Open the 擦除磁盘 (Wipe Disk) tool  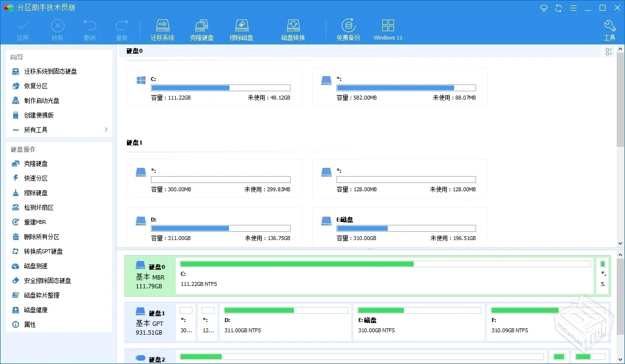coord(241,28)
